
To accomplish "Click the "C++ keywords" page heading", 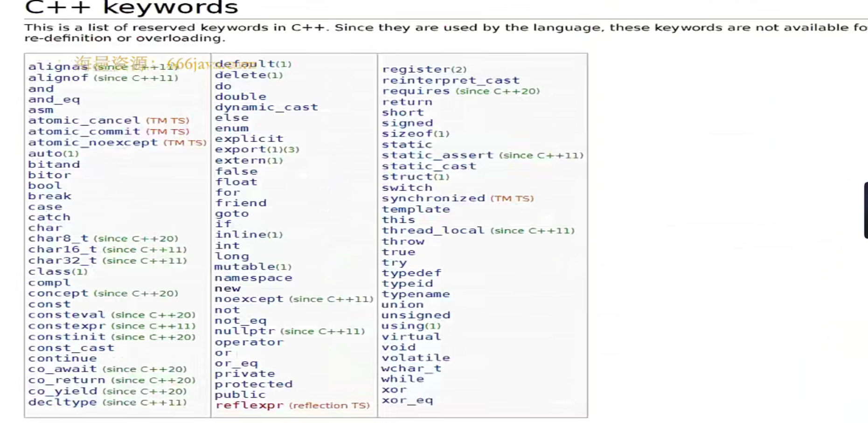I will point(132,7).
